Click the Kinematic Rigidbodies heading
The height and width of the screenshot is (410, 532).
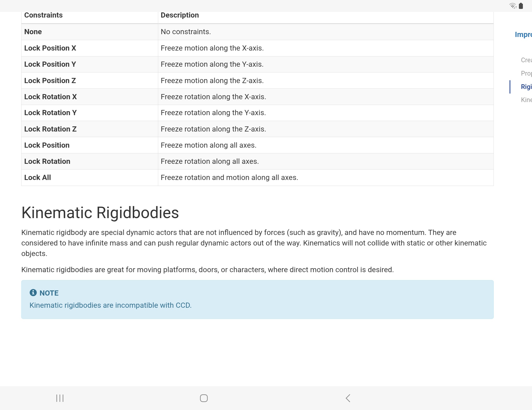click(x=100, y=212)
